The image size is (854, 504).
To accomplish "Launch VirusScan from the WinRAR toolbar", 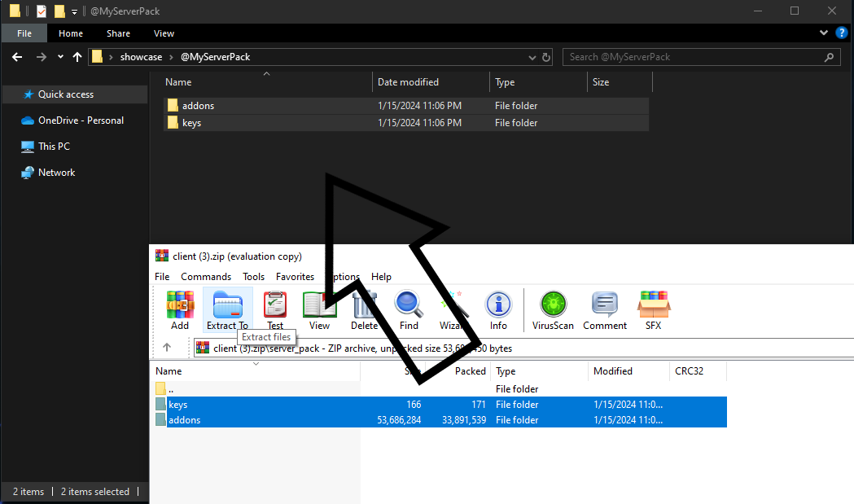I will pyautogui.click(x=553, y=309).
